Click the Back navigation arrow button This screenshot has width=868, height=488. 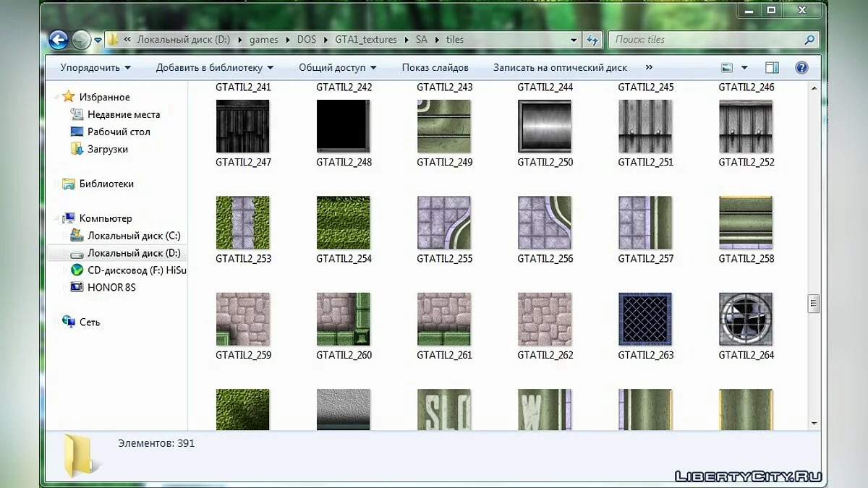click(59, 40)
